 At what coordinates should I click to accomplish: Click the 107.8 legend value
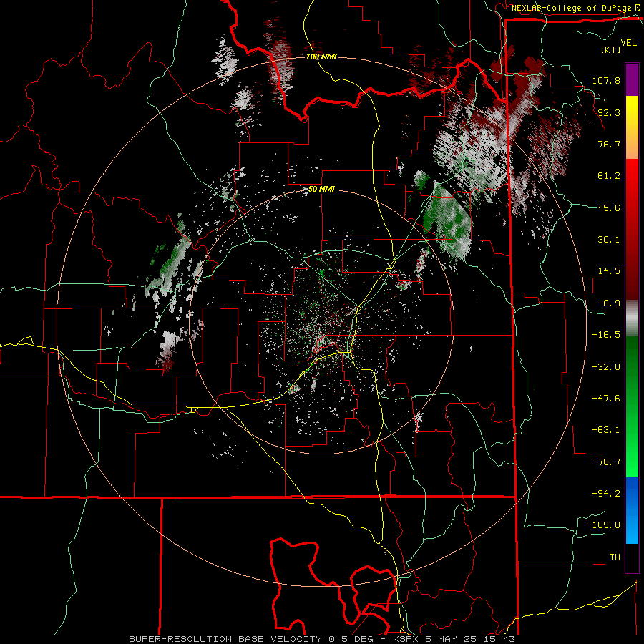(x=606, y=80)
